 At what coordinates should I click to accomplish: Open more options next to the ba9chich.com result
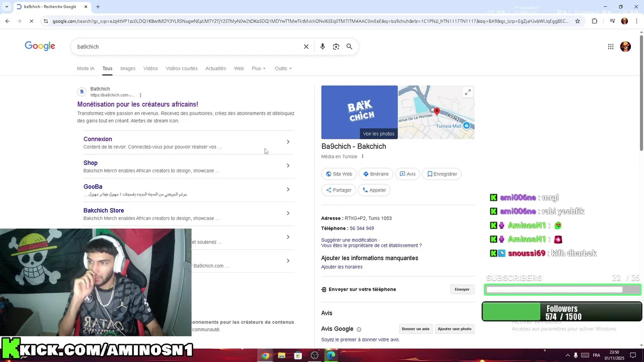coord(140,95)
